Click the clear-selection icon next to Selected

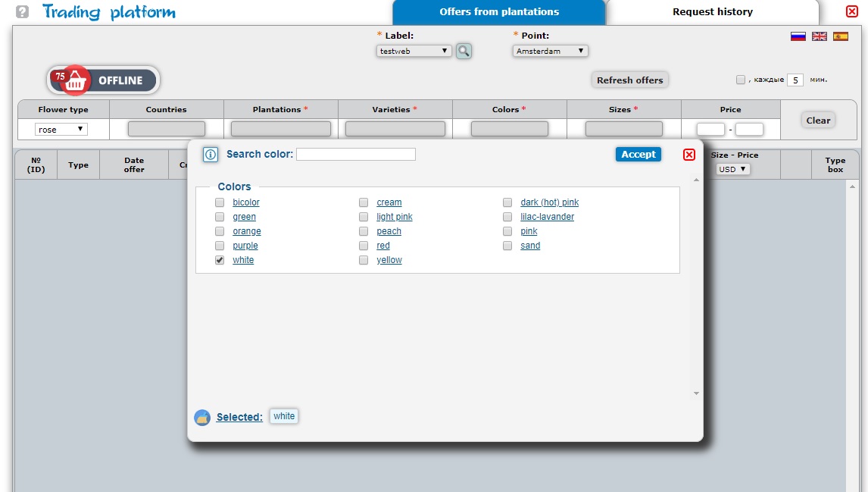(202, 417)
